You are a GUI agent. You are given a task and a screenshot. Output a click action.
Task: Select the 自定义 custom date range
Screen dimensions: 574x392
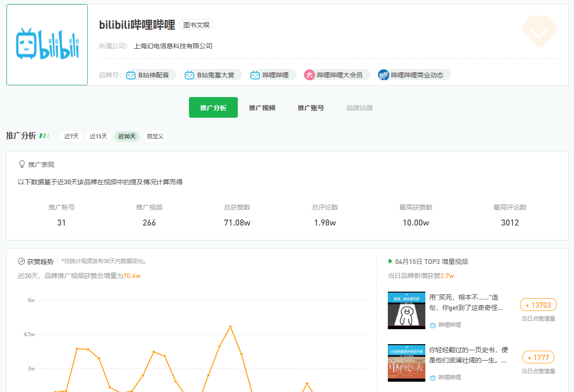(x=155, y=136)
